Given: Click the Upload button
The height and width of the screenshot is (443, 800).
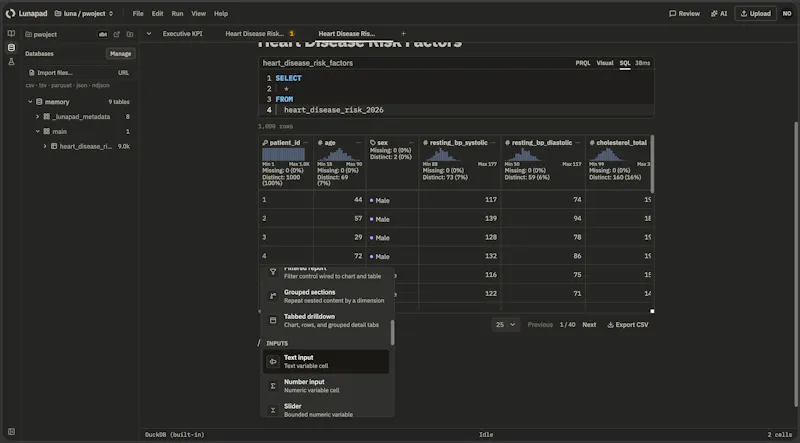Looking at the screenshot, I should [x=756, y=14].
